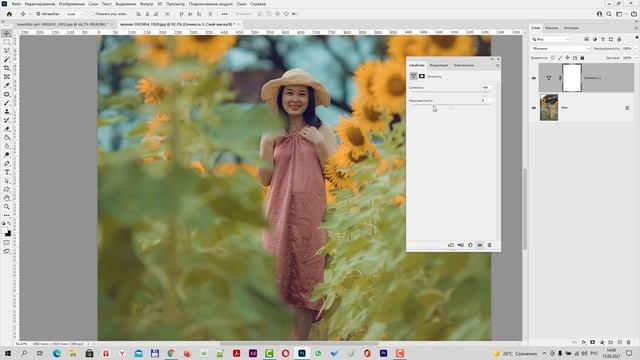The image size is (640, 360).
Task: Toggle Quick Mask mode
Action: pyautogui.click(x=7, y=243)
